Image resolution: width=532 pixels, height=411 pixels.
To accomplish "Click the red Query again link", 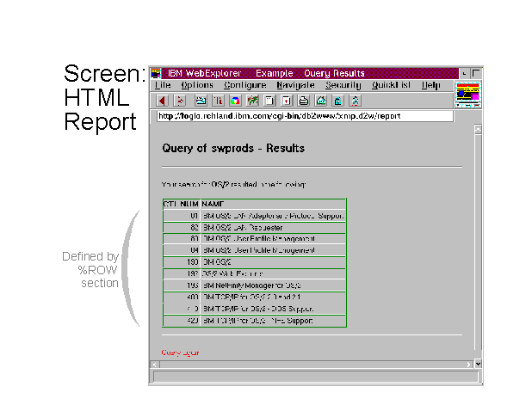I will 180,353.
